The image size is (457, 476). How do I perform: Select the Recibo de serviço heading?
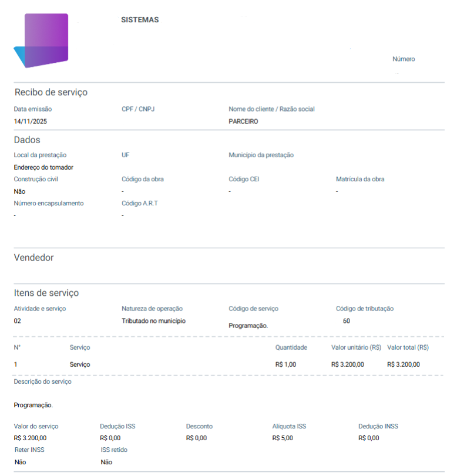click(x=51, y=92)
